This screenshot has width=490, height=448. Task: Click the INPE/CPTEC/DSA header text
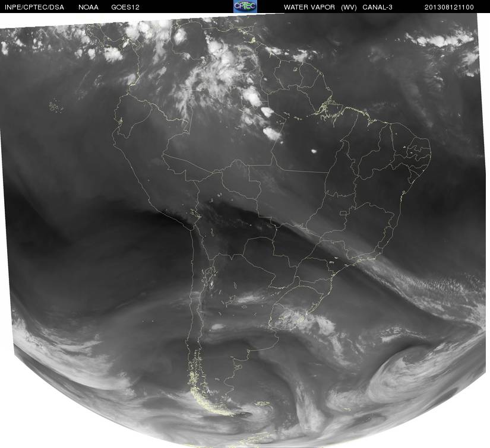coord(34,7)
